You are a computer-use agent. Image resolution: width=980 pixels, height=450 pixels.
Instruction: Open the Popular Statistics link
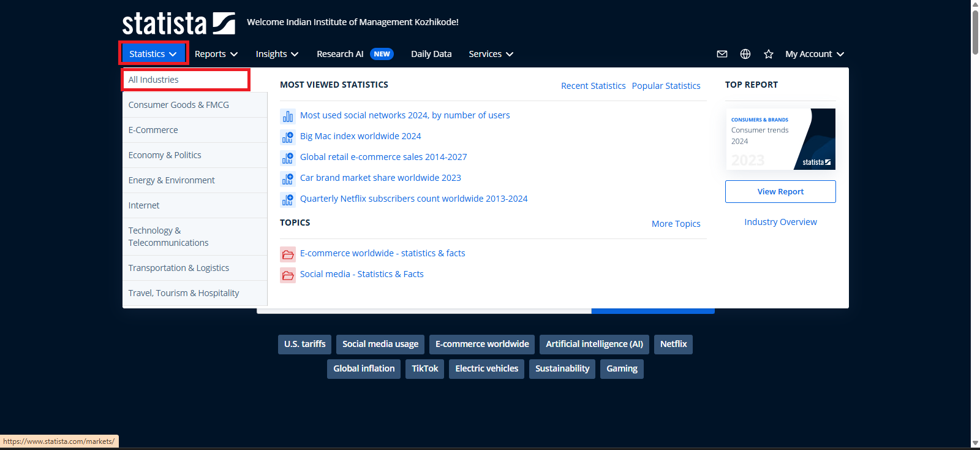pos(666,86)
